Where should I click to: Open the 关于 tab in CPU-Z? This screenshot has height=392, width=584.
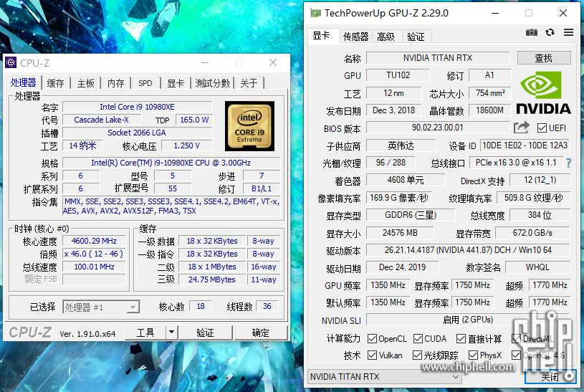point(249,83)
